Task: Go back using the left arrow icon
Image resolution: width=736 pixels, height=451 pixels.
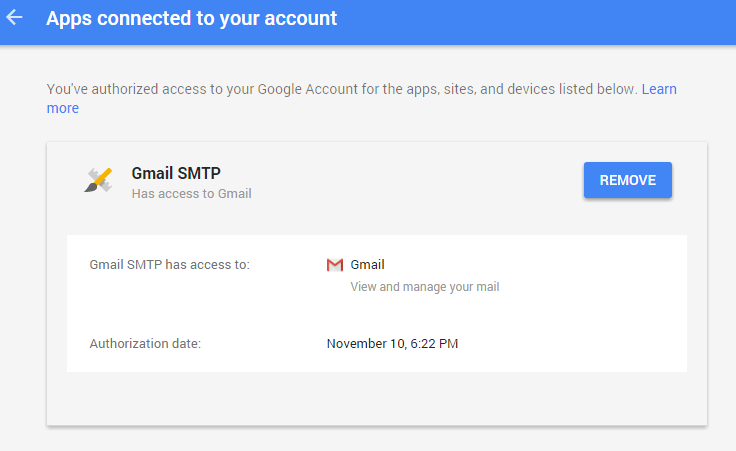Action: click(x=14, y=18)
